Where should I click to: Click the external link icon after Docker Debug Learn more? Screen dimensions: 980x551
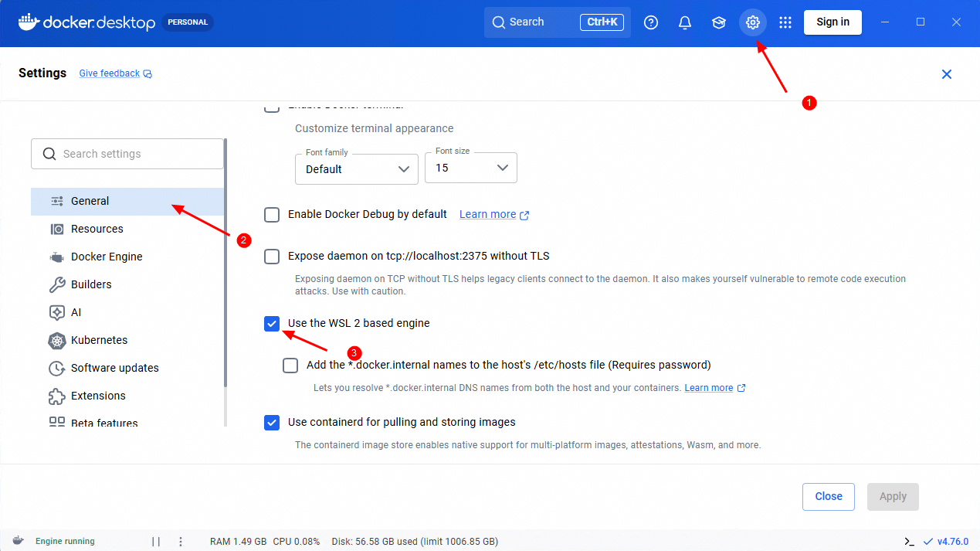[525, 215]
